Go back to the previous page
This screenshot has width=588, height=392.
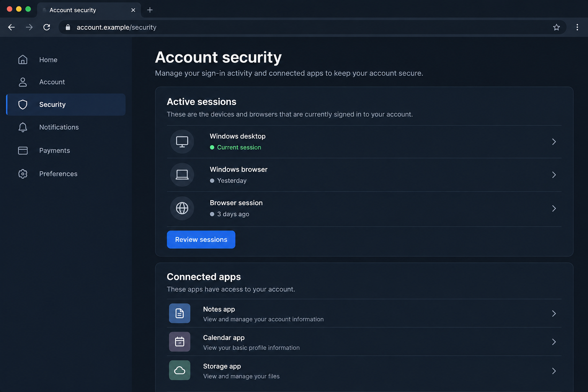[11, 27]
